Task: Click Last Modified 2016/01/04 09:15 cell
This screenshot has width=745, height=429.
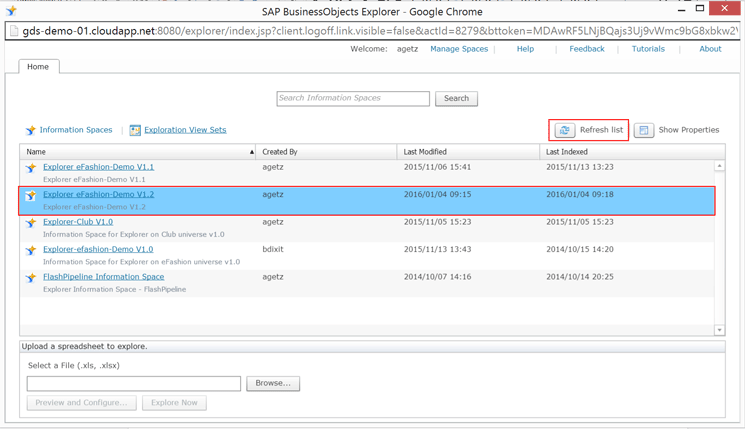Action: [438, 194]
